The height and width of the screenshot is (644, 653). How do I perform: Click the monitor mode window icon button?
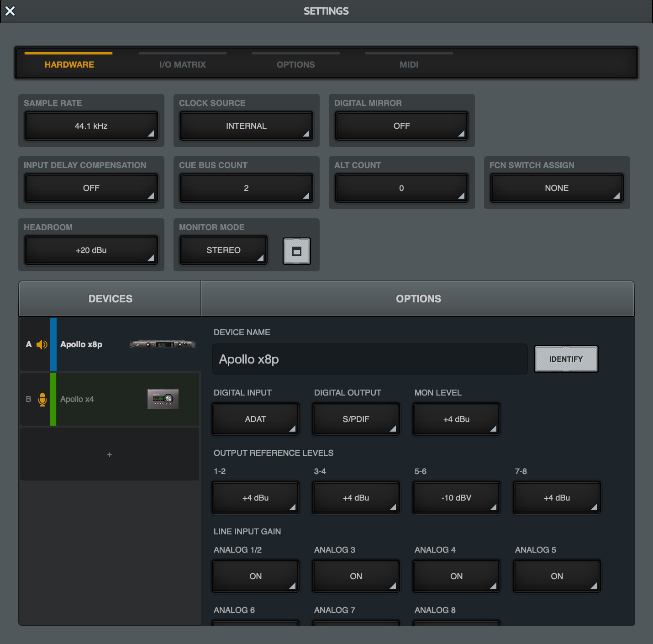point(296,251)
